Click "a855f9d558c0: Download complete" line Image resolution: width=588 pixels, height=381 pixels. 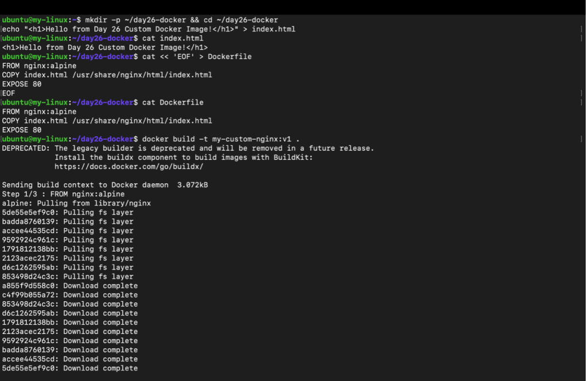coord(70,286)
